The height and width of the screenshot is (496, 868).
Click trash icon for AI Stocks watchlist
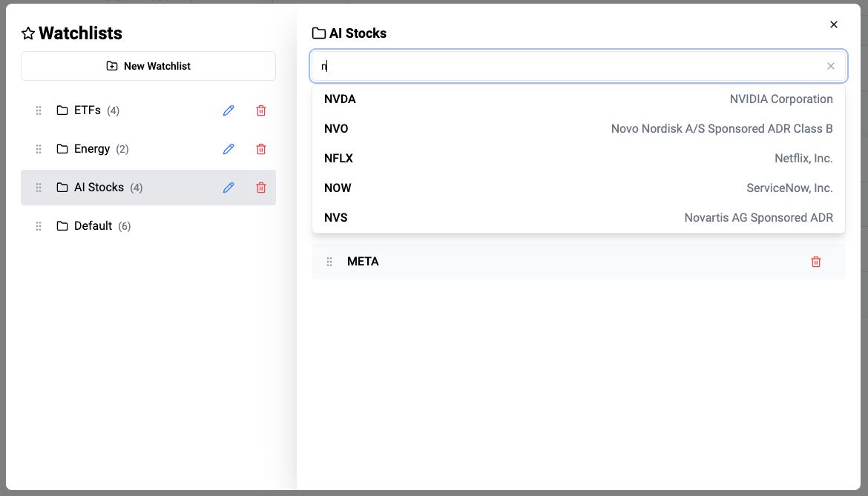coord(261,188)
